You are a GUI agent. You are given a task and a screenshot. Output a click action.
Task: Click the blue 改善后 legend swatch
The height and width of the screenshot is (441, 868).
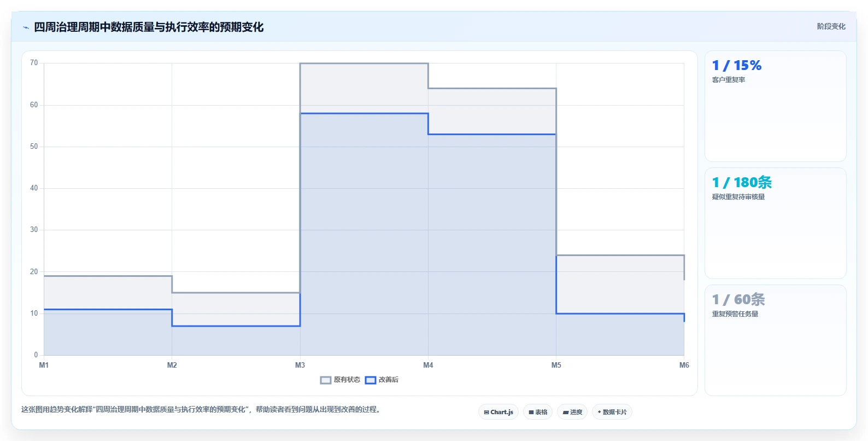371,380
